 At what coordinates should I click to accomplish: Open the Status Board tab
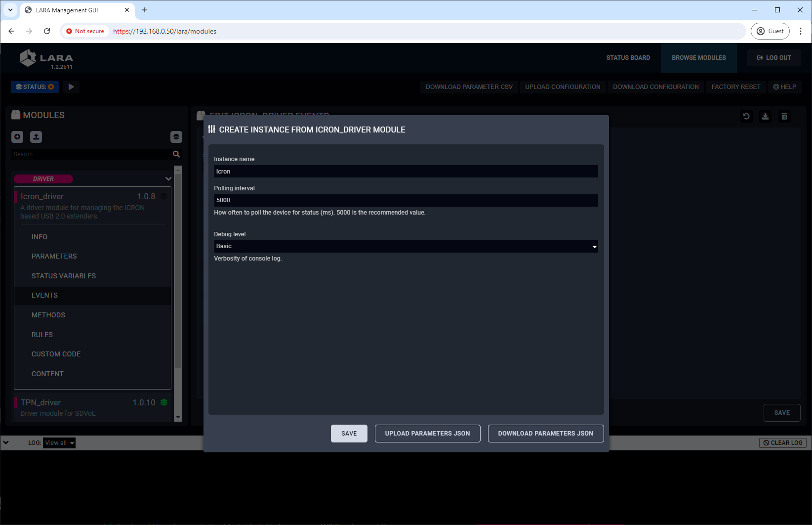point(628,58)
